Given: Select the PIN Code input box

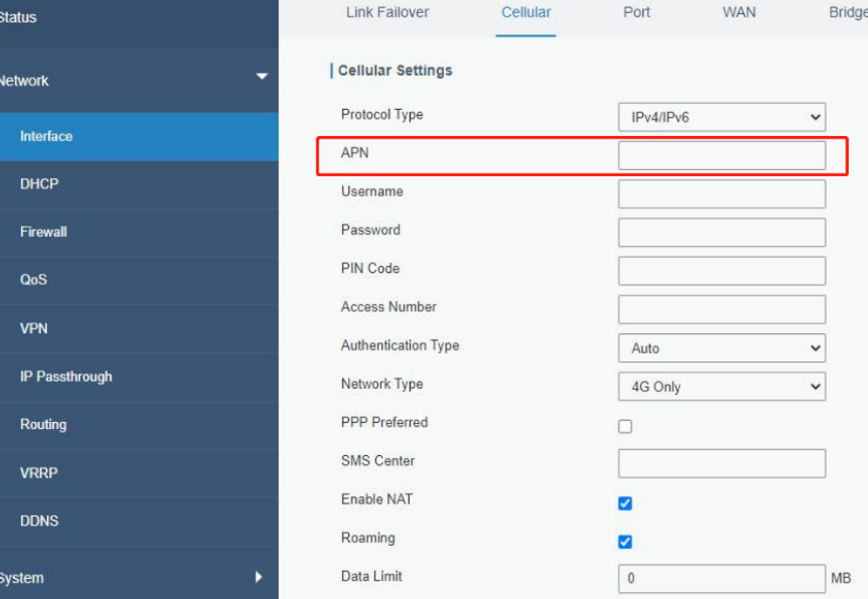Looking at the screenshot, I should pos(721,270).
